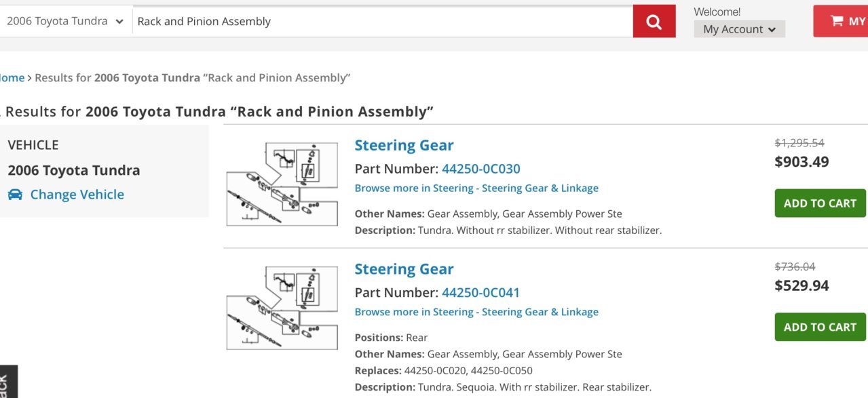
Task: Open the black feedback side tab
Action: [x=9, y=382]
